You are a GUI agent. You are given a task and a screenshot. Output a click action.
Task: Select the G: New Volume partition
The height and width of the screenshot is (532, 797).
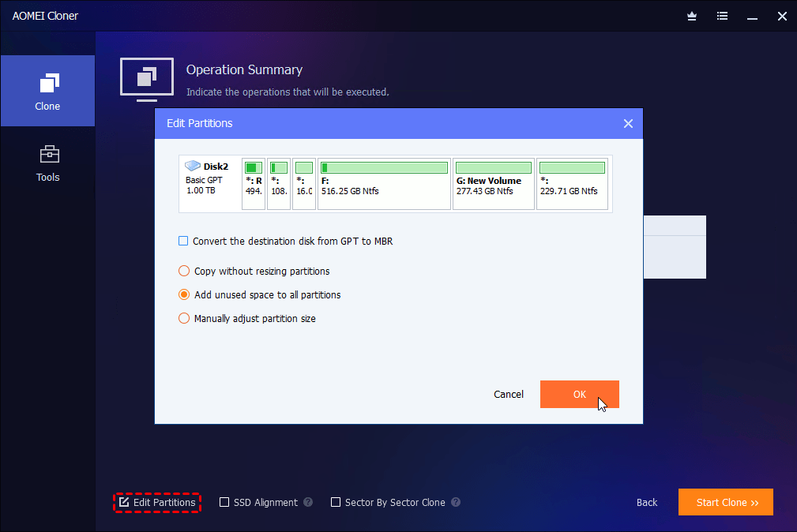point(494,184)
